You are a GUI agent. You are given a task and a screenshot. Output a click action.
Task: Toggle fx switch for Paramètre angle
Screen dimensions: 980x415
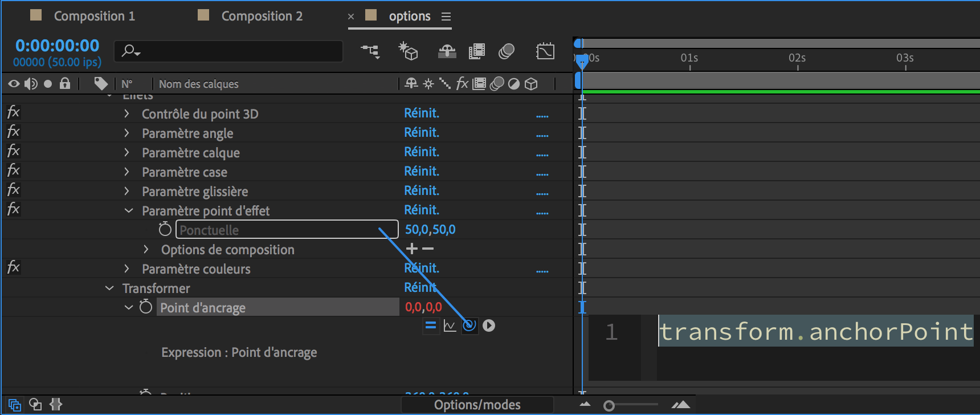(x=14, y=132)
